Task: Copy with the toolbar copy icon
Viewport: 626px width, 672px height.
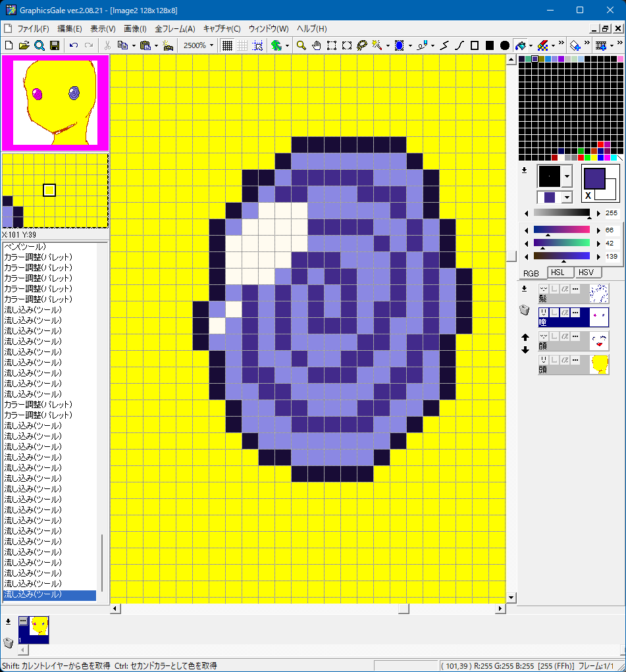Action: (x=122, y=45)
